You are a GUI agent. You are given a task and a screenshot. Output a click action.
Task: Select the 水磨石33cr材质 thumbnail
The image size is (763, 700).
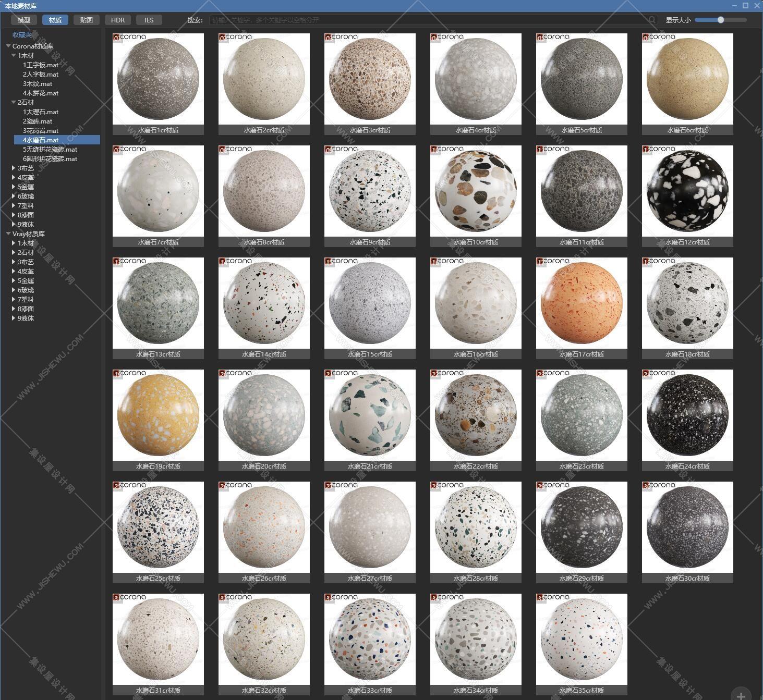[x=370, y=640]
